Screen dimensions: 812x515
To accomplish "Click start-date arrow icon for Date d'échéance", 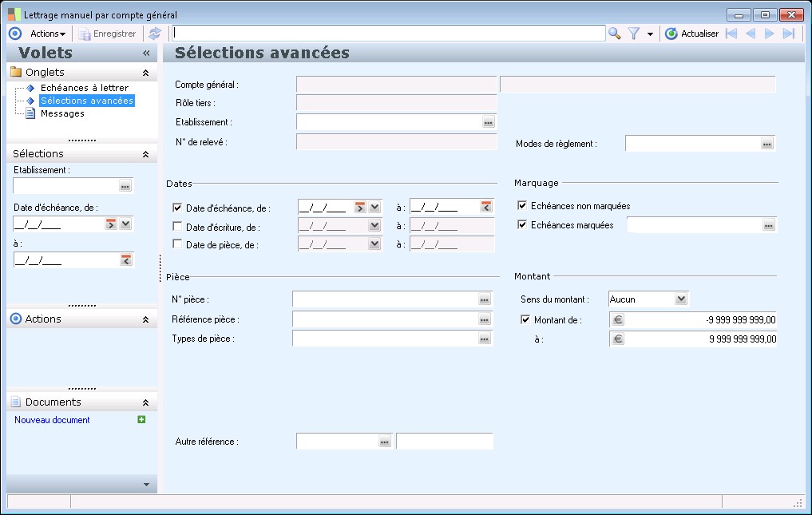I will point(360,208).
